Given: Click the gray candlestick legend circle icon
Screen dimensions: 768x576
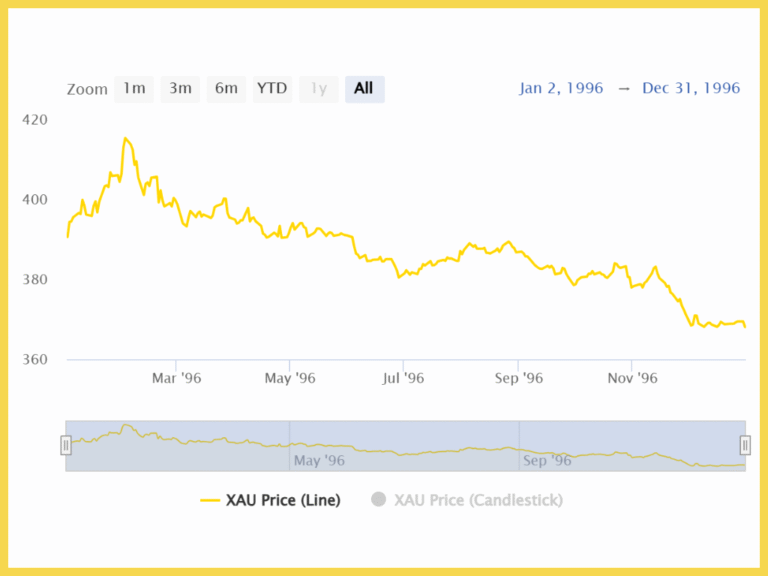Looking at the screenshot, I should pos(378,500).
